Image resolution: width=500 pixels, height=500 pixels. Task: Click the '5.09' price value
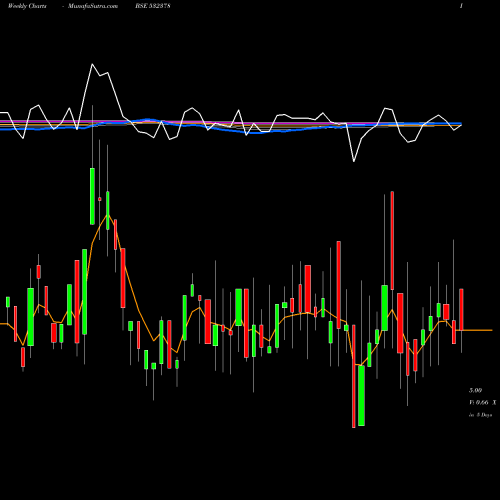coord(475,390)
